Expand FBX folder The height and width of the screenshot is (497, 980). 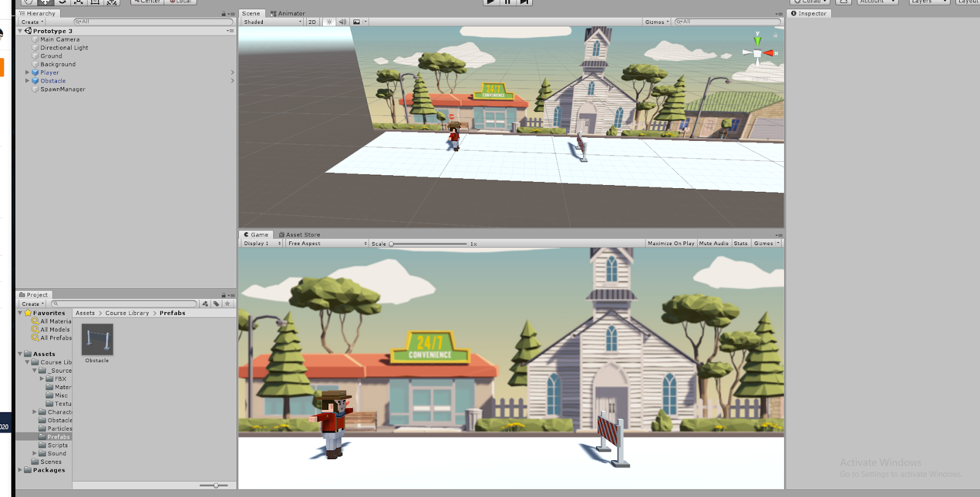coord(42,379)
